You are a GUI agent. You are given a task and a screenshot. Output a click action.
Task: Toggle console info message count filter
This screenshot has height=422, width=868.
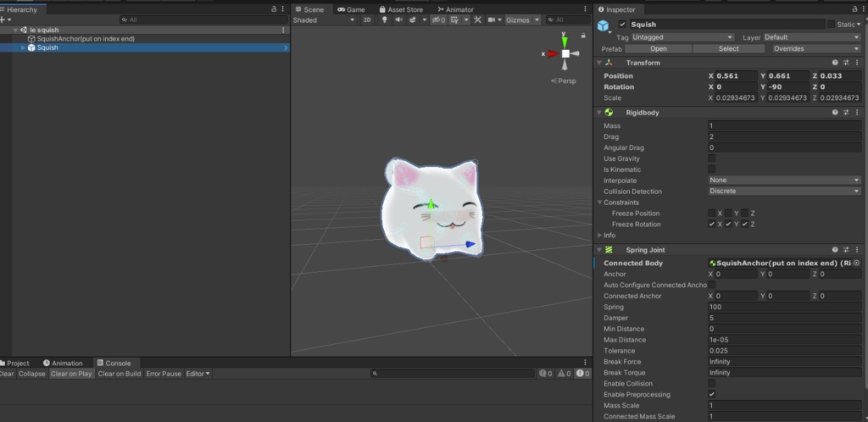546,374
